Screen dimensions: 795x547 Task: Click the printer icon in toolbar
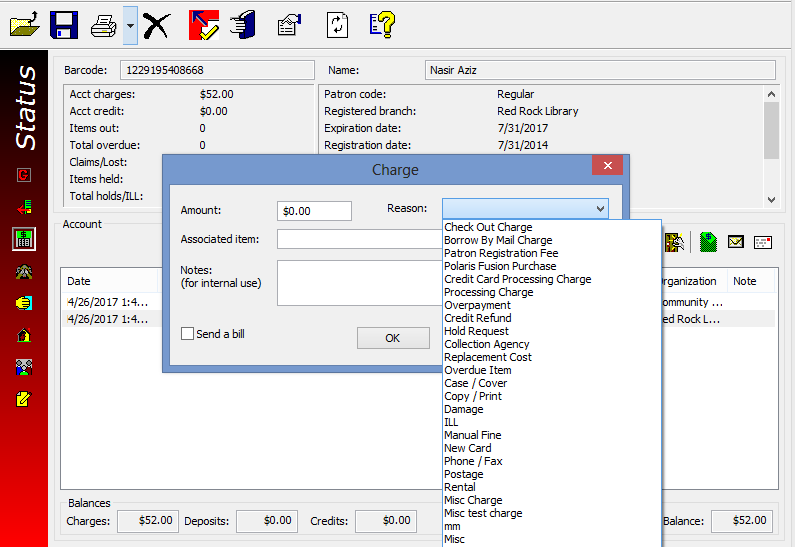click(104, 25)
